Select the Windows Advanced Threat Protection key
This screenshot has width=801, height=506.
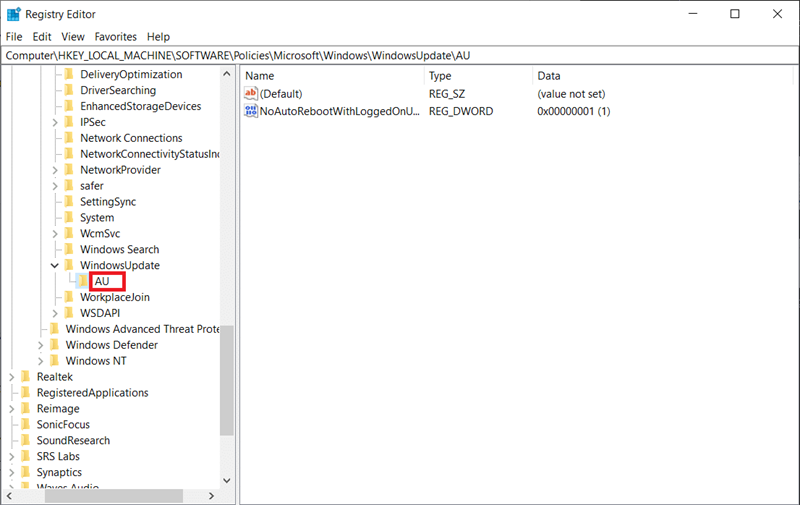143,329
